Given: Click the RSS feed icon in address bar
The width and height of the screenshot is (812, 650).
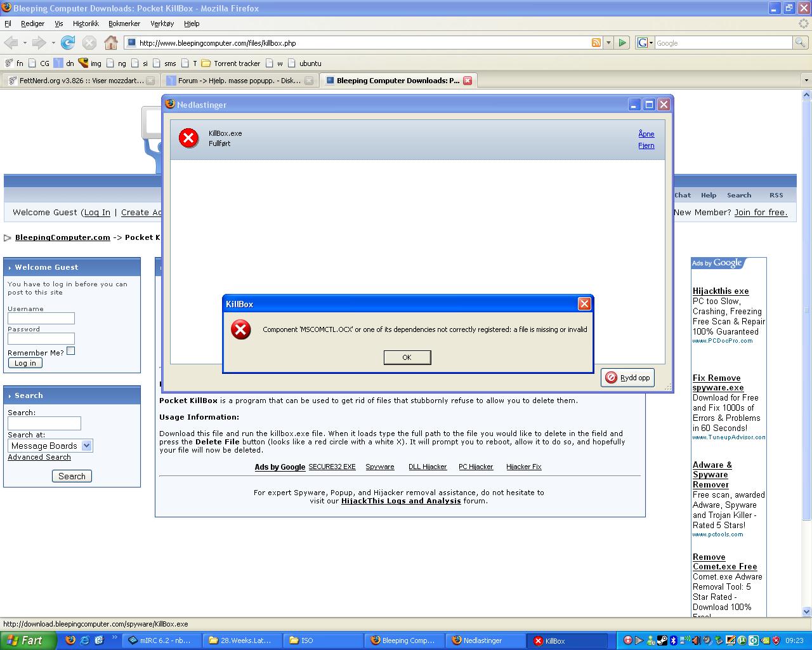Looking at the screenshot, I should [x=596, y=43].
